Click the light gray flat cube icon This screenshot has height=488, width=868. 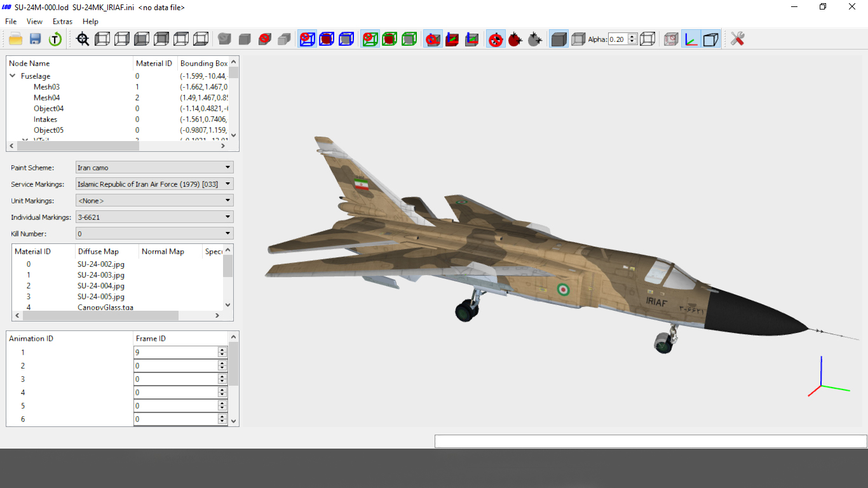point(285,39)
